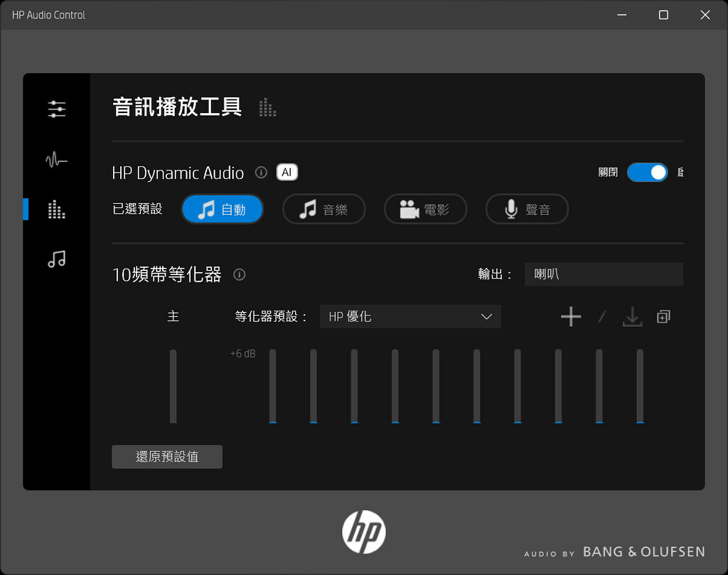This screenshot has width=728, height=575.
Task: Open the 等化器預設 HP 優化 dropdown
Action: pyautogui.click(x=410, y=316)
